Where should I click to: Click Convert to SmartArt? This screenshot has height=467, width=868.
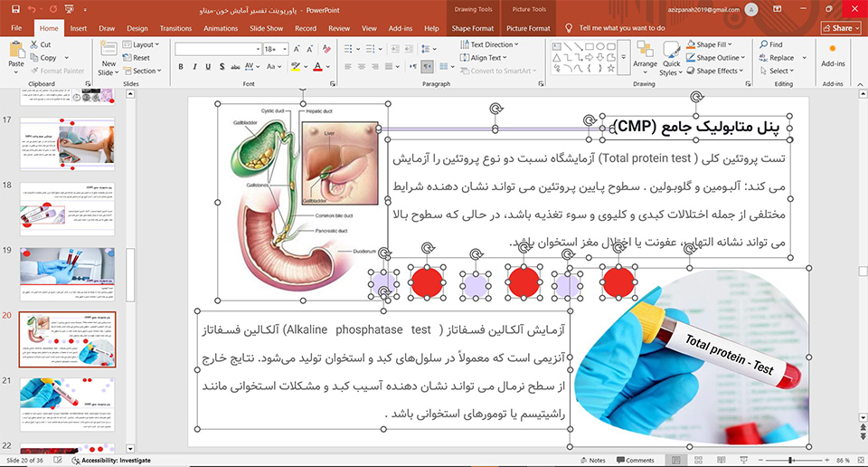pos(498,71)
